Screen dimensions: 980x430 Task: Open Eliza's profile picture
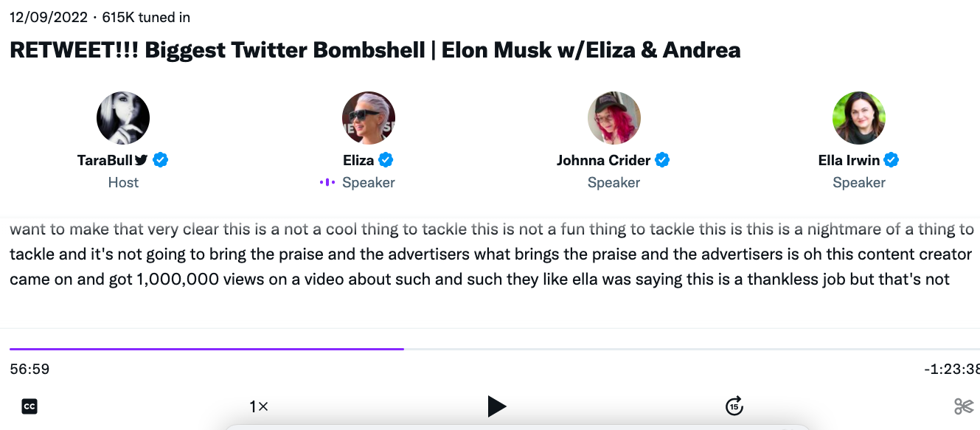coord(369,118)
